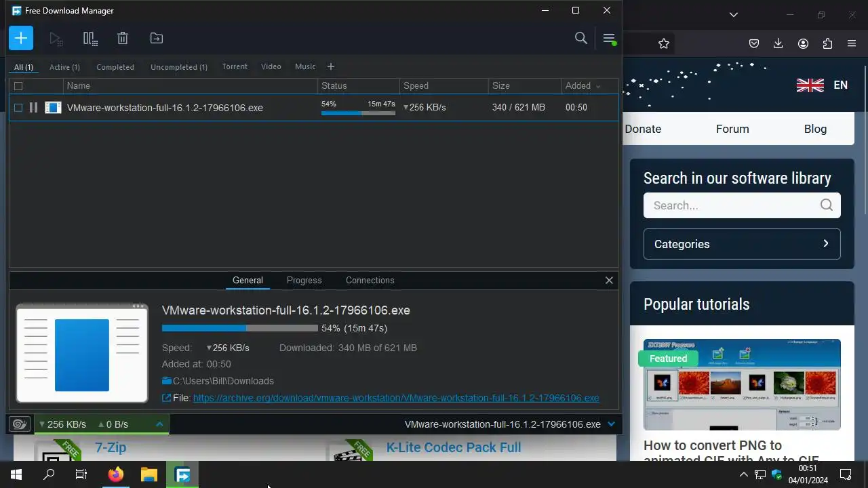This screenshot has width=868, height=488.
Task: Select the General details tab
Action: click(248, 280)
